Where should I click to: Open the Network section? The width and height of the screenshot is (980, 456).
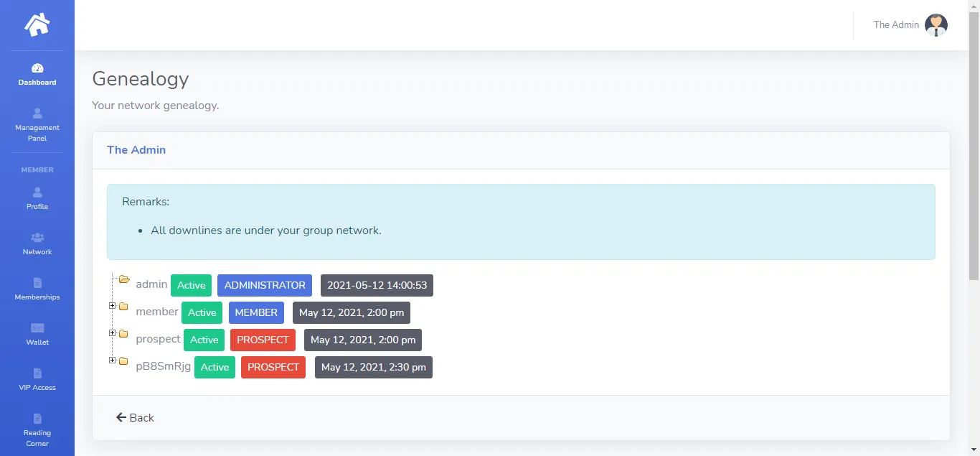(37, 244)
